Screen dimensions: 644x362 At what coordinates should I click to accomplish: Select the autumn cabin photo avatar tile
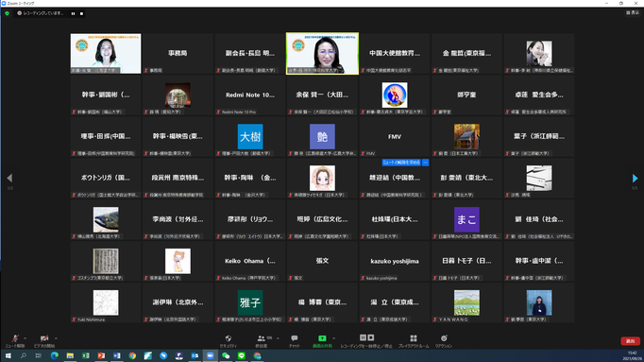[466, 136]
